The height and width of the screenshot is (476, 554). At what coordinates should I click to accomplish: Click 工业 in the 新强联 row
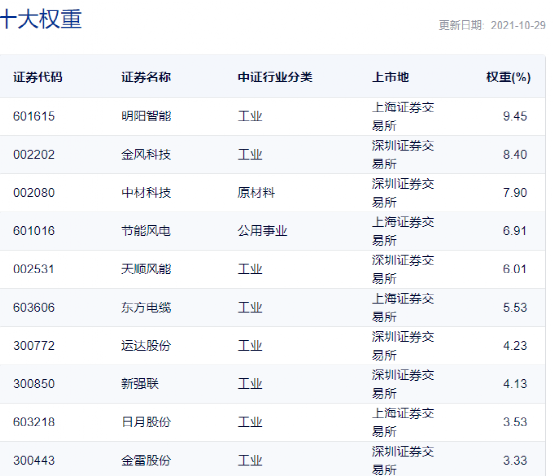pyautogui.click(x=250, y=384)
